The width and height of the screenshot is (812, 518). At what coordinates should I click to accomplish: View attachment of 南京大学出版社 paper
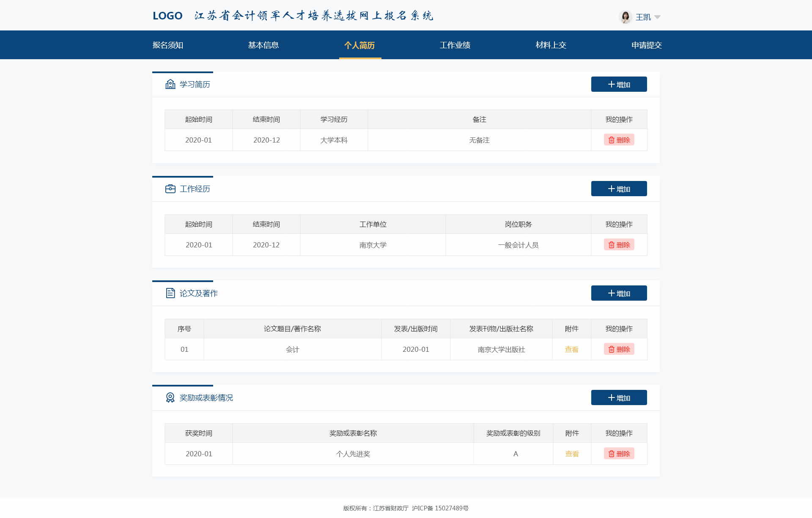(x=571, y=349)
